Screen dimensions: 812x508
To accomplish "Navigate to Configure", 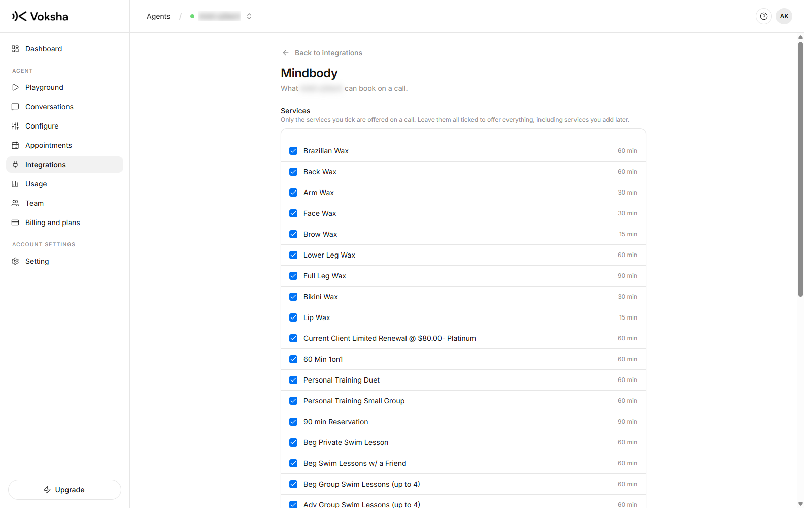I will coord(64,126).
